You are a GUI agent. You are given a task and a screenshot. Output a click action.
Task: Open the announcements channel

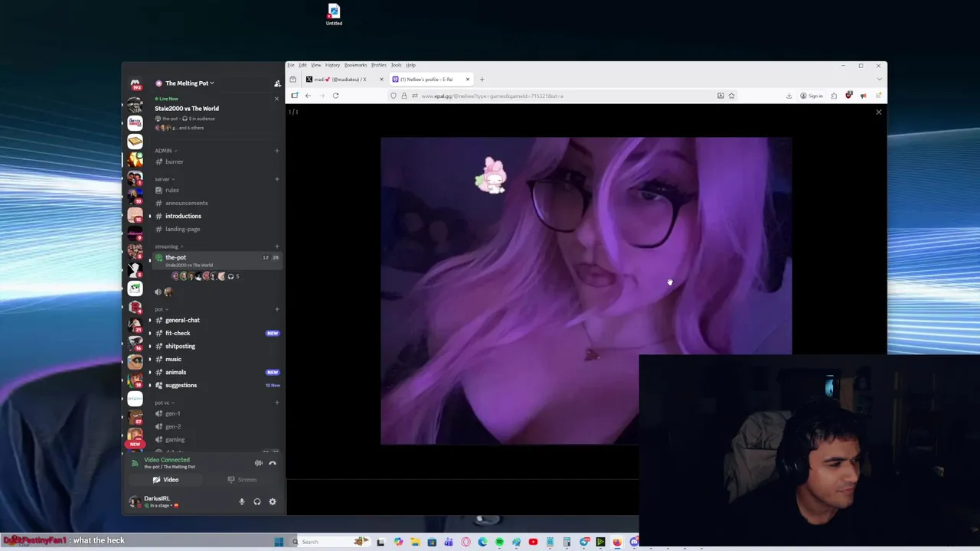point(217,203)
